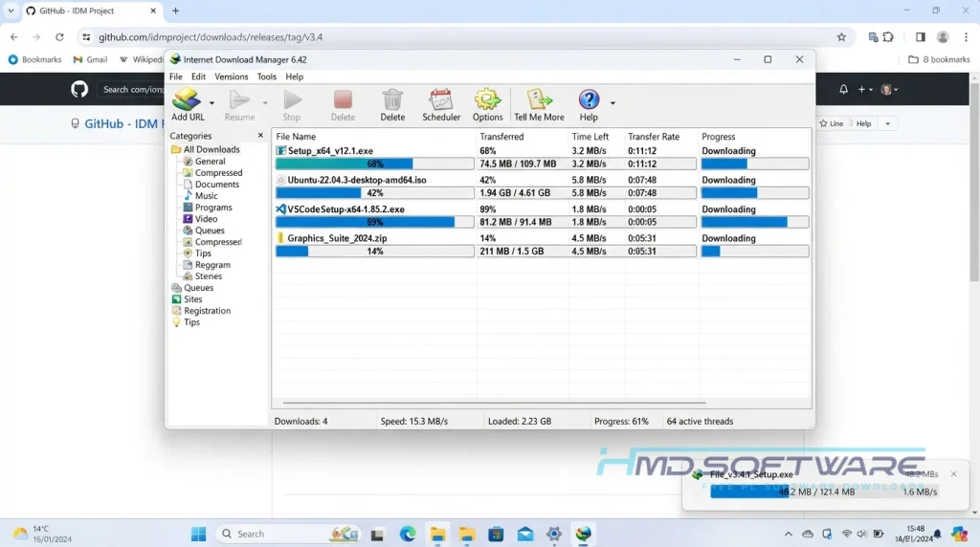
Task: Open the Vensions menu
Action: click(232, 77)
